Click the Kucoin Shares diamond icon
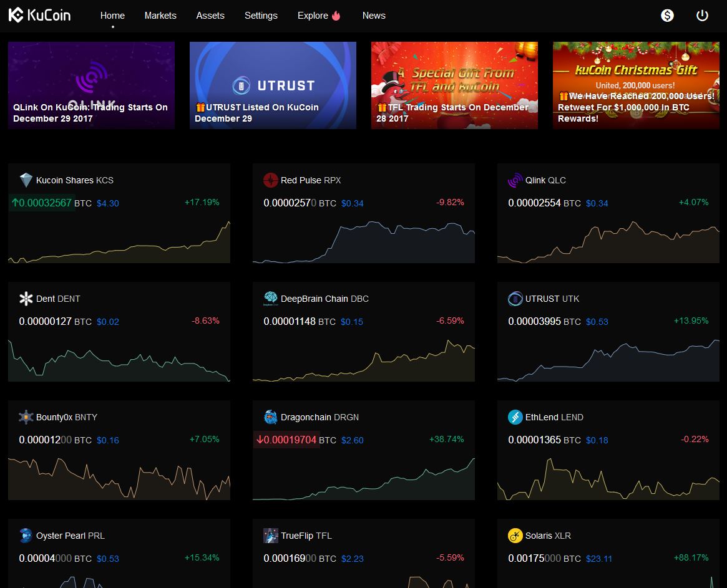 [26, 180]
